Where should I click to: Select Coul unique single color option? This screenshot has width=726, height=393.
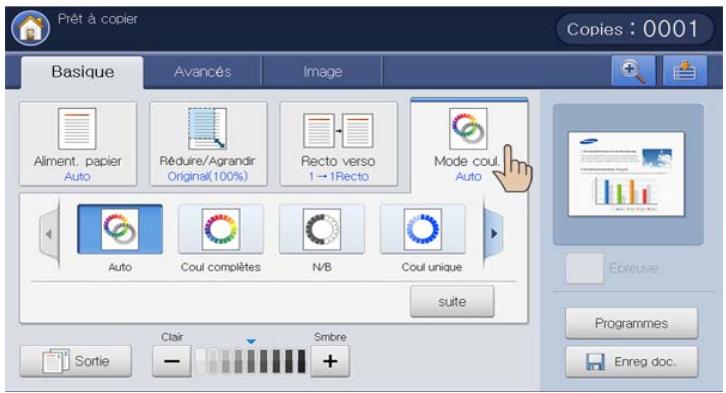pyautogui.click(x=423, y=229)
